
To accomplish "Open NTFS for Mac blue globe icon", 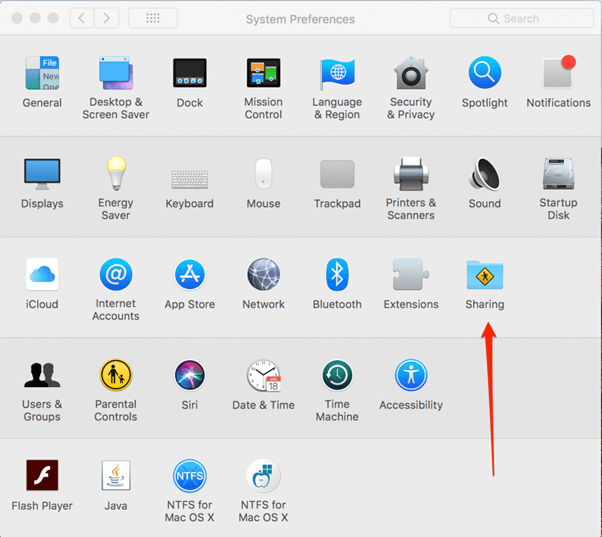I will (190, 476).
